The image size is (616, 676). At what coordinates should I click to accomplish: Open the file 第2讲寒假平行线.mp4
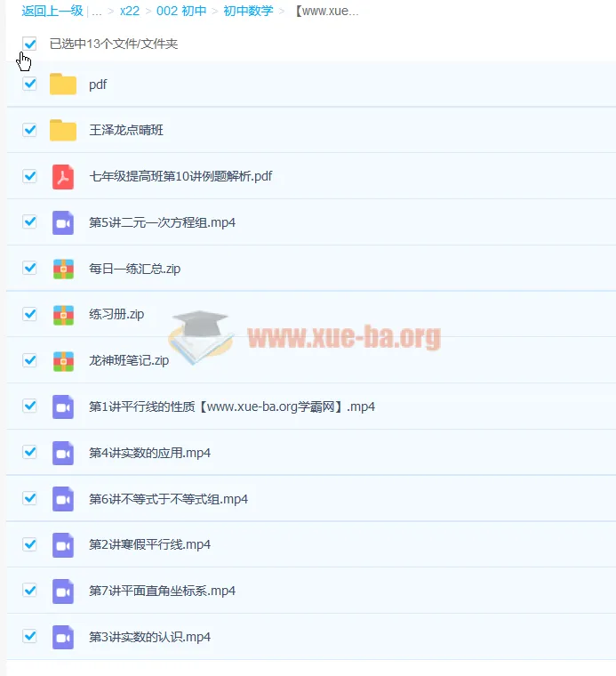coord(149,544)
